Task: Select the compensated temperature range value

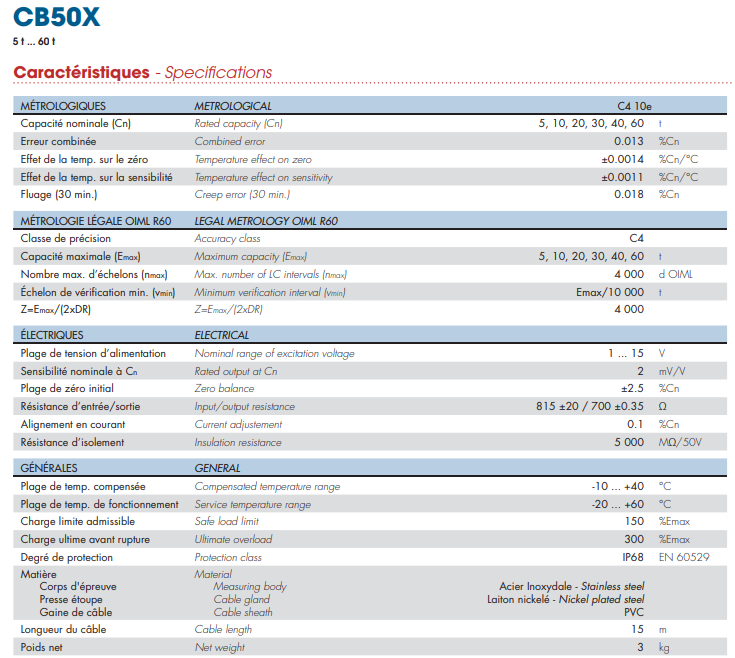Action: [x=617, y=486]
